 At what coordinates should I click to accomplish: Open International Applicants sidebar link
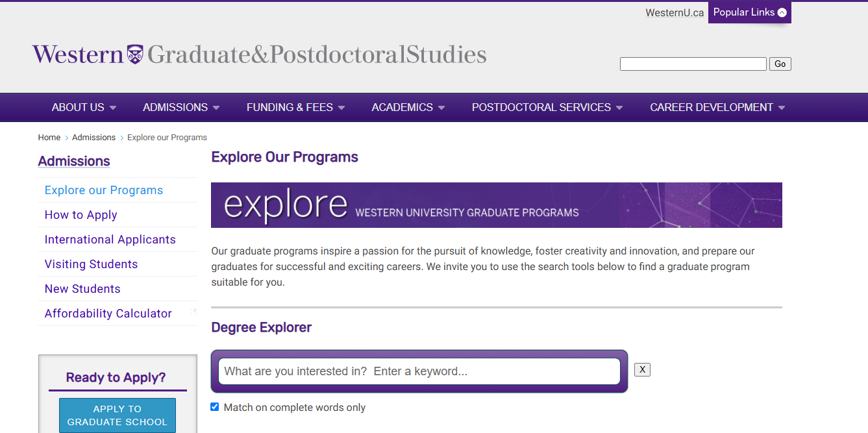coord(110,240)
